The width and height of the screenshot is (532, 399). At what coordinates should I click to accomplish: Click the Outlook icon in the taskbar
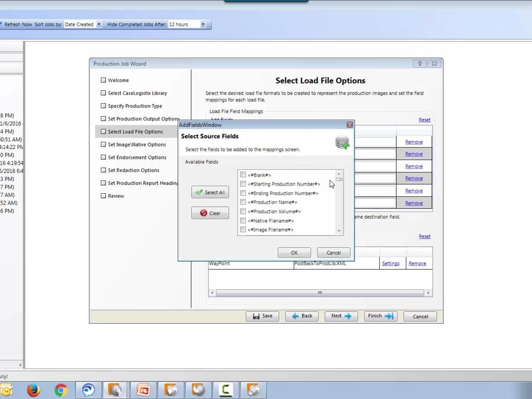pos(6,390)
